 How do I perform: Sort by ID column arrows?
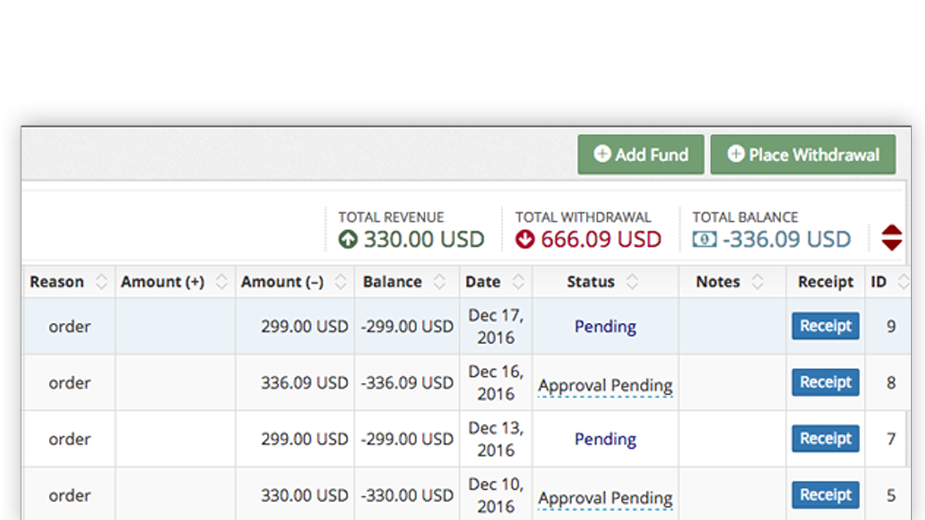click(903, 282)
